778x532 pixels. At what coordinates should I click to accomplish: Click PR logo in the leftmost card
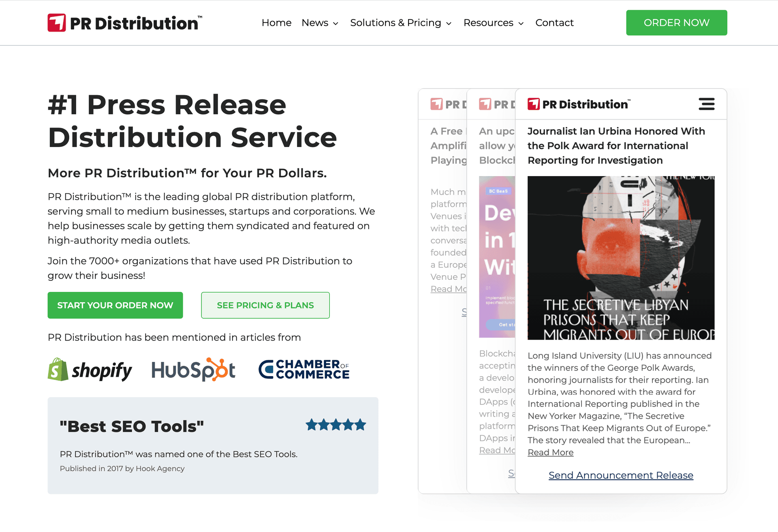tap(448, 104)
